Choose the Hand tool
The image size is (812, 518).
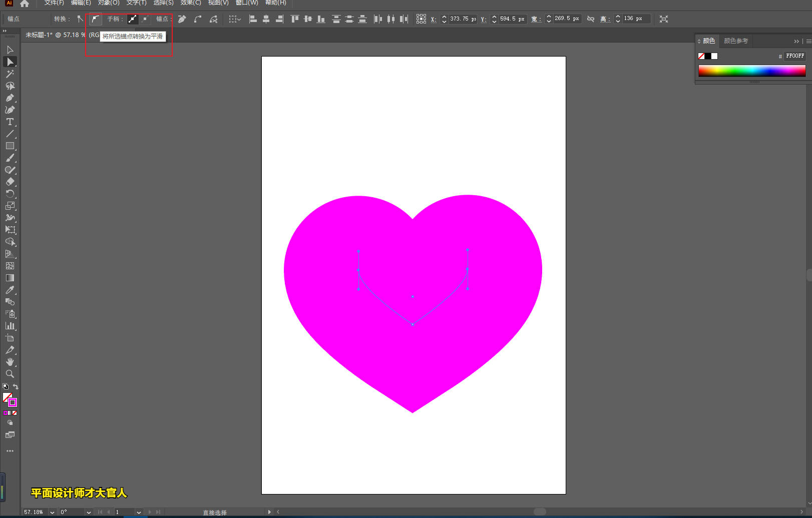pos(10,362)
